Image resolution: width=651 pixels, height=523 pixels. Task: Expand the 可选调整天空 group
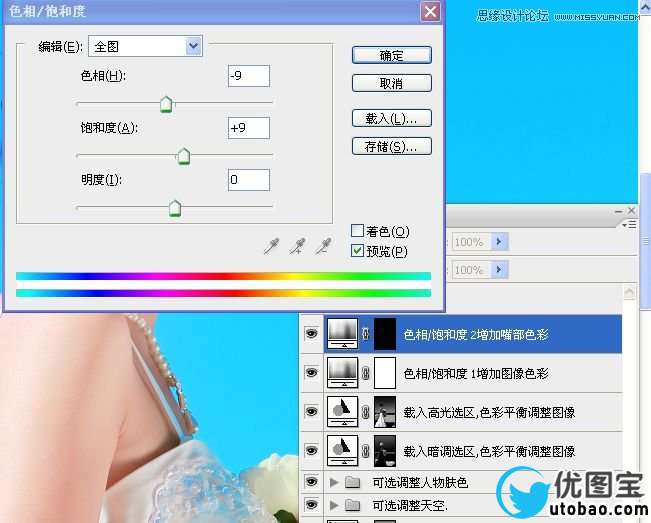(x=333, y=505)
